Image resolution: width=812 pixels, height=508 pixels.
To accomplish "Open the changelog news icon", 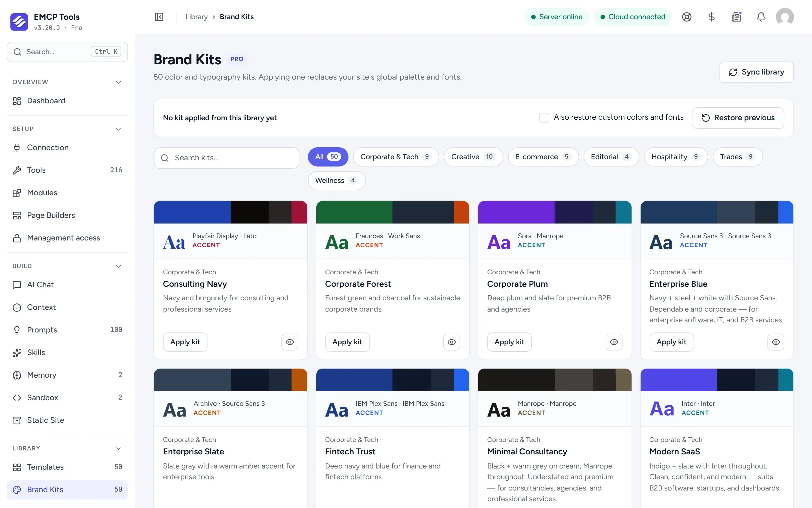I will coord(736,17).
